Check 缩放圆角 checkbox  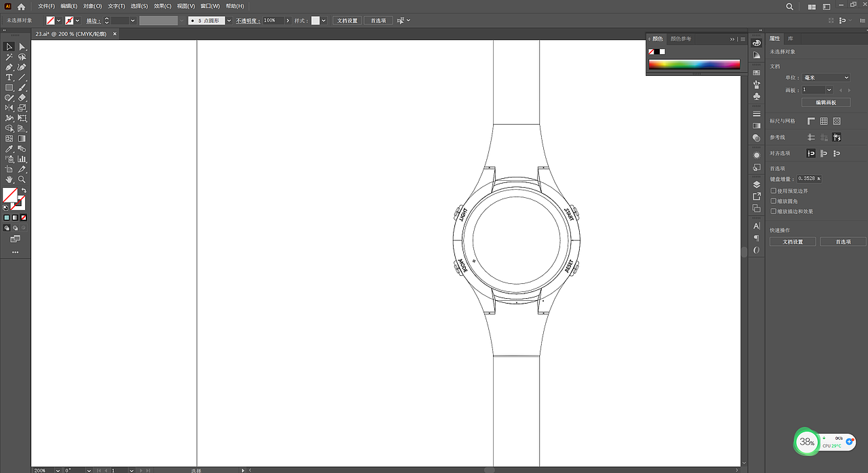(x=774, y=201)
